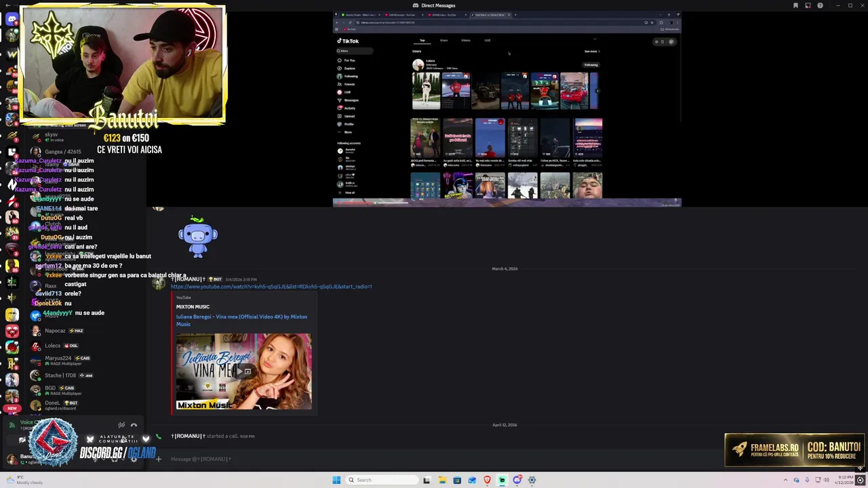Advance the TikTok video carousel arrow

[597, 91]
